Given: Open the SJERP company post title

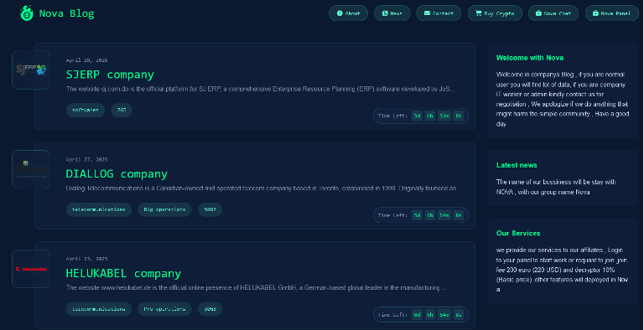Looking at the screenshot, I should coord(110,75).
